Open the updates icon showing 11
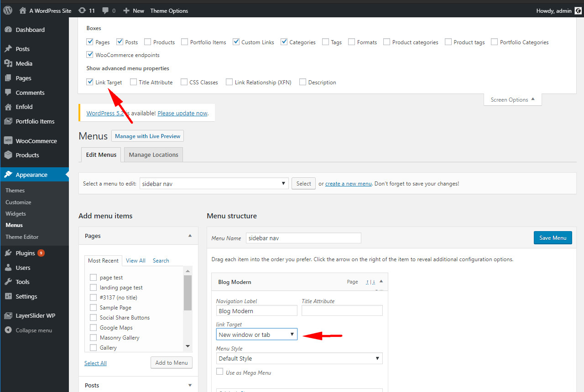Viewport: 584px width, 392px height. (x=82, y=10)
